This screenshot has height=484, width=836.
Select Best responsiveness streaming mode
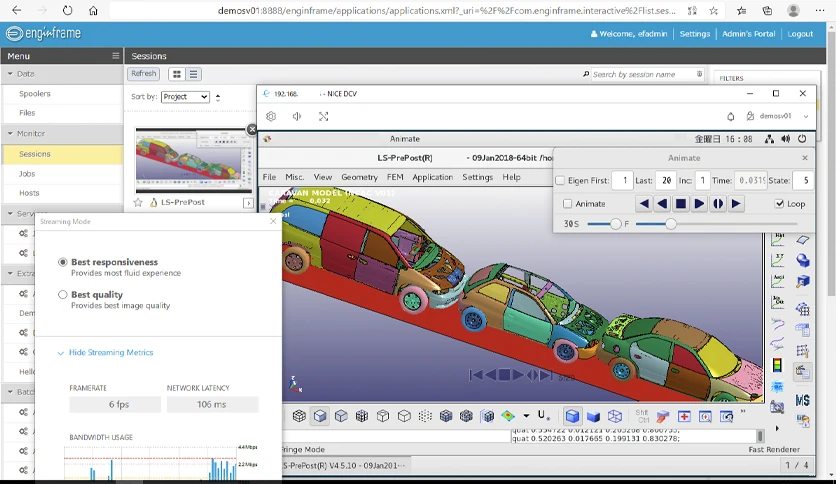(x=63, y=262)
